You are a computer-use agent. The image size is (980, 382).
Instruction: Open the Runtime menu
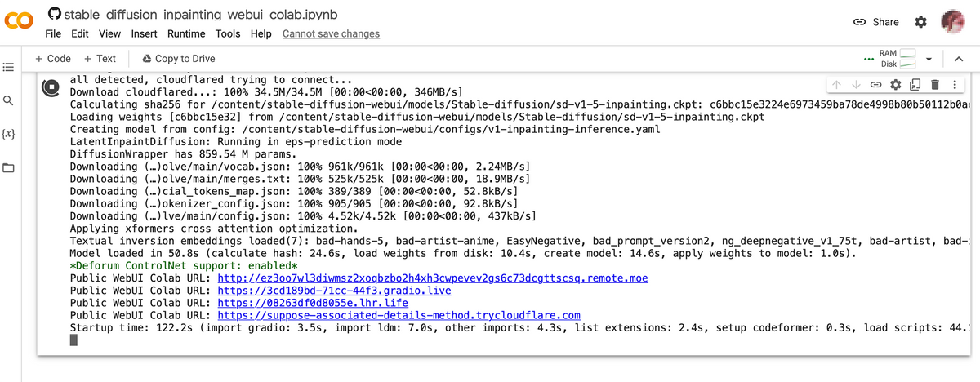coord(186,33)
